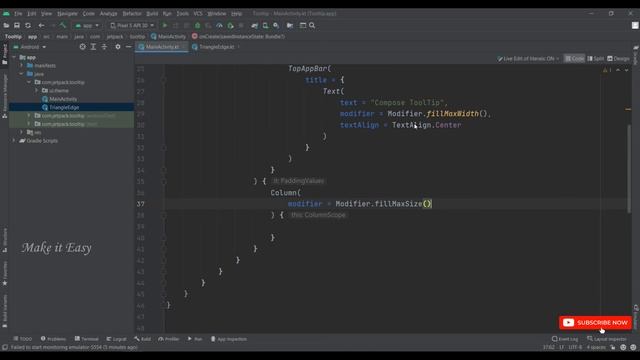The image size is (640, 360).
Task: Open the Layout Inspector panel
Action: coord(607,339)
